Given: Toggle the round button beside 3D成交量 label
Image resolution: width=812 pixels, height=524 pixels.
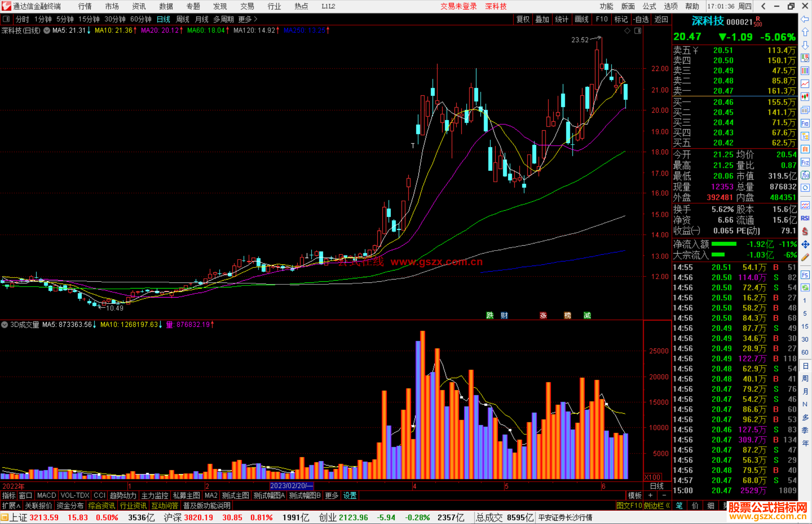Looking at the screenshot, I should pyautogui.click(x=5, y=325).
